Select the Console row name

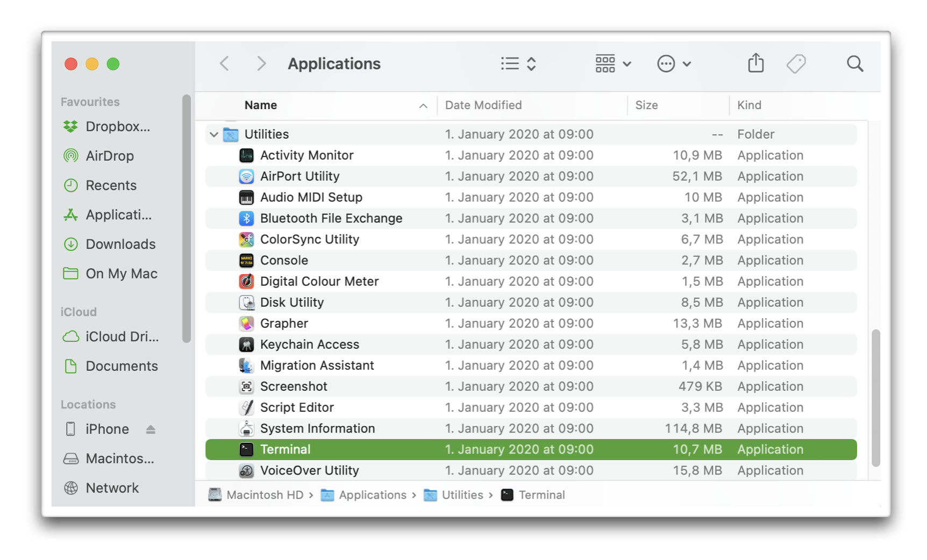tap(284, 260)
